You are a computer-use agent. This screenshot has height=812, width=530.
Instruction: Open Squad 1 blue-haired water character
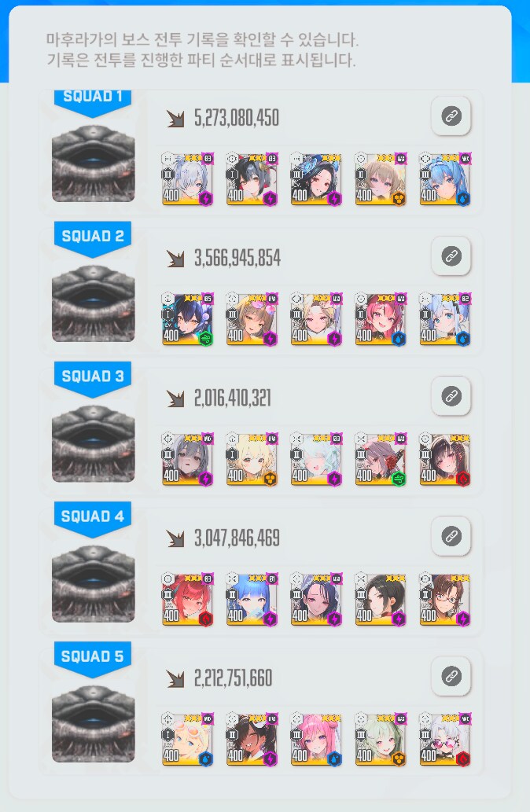pos(445,179)
